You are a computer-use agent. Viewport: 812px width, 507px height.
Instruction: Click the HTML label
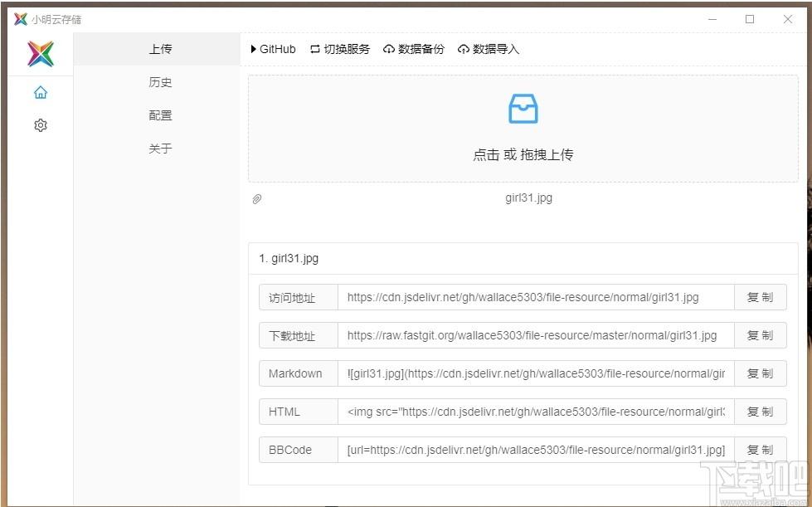[299, 412]
